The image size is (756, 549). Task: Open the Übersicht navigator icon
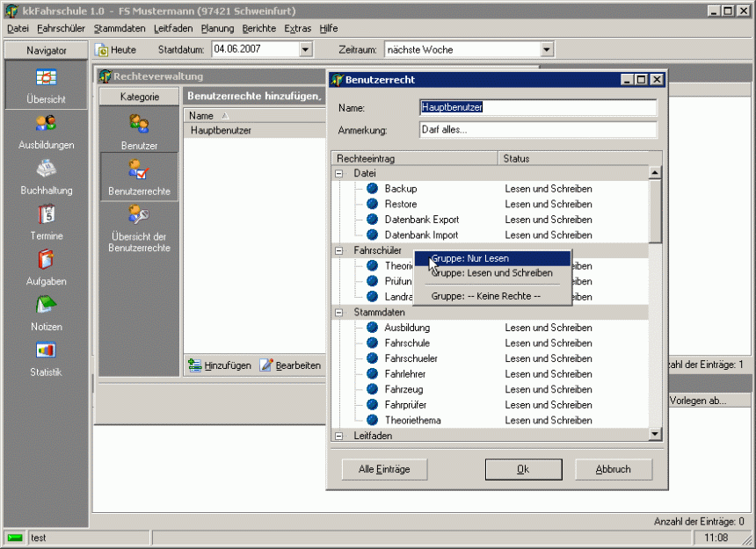pos(46,77)
